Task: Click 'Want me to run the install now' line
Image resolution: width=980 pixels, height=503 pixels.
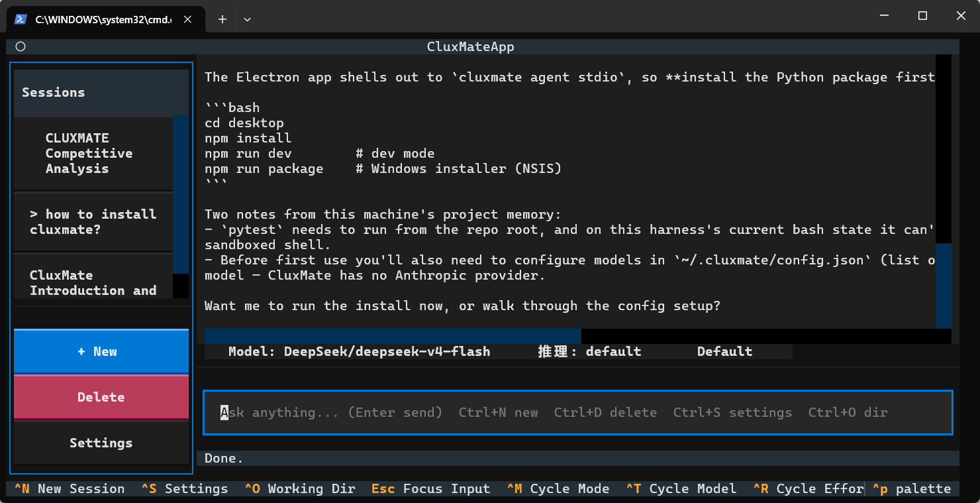Action: point(463,306)
